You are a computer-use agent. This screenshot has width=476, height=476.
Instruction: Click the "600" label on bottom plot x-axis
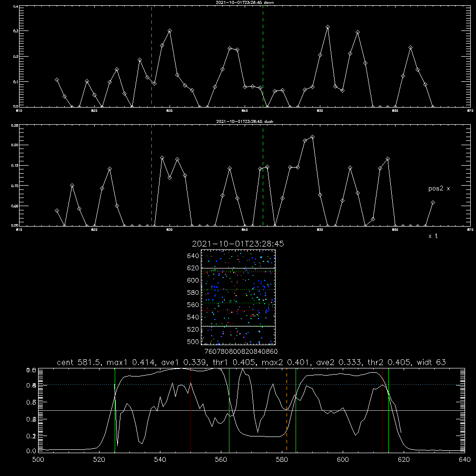pos(343,460)
